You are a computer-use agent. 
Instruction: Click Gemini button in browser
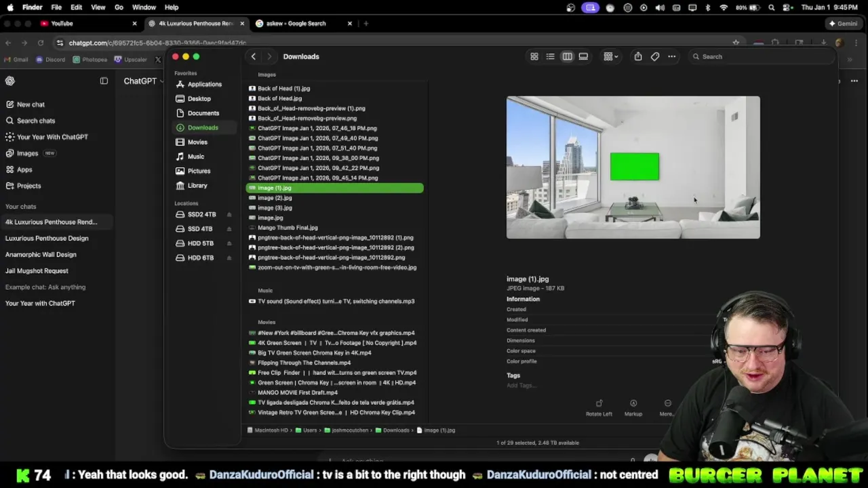[843, 24]
